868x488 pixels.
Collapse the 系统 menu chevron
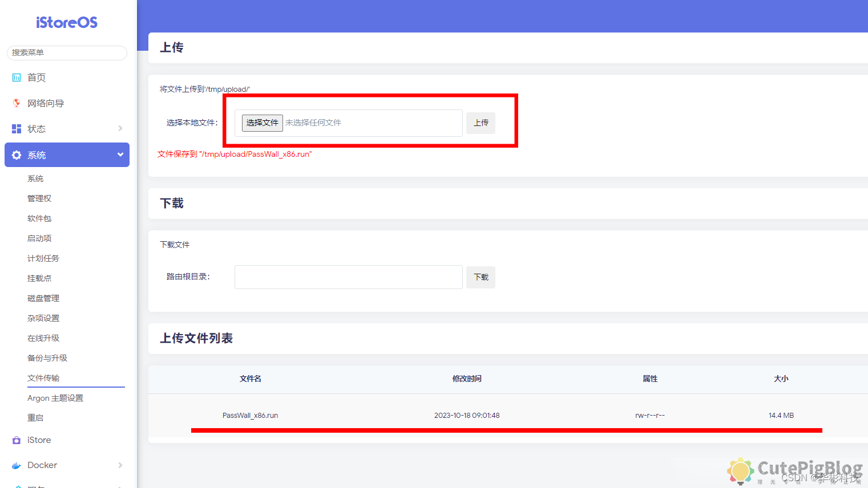tap(120, 154)
